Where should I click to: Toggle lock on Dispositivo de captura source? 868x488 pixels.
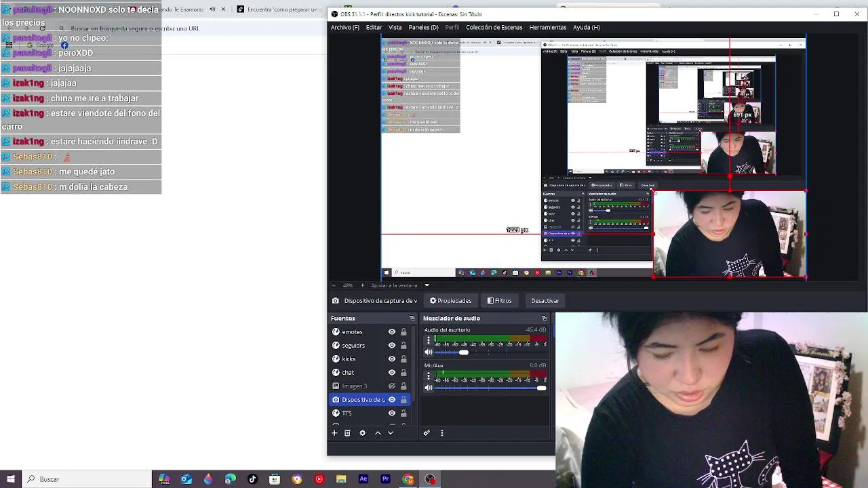[x=403, y=400]
